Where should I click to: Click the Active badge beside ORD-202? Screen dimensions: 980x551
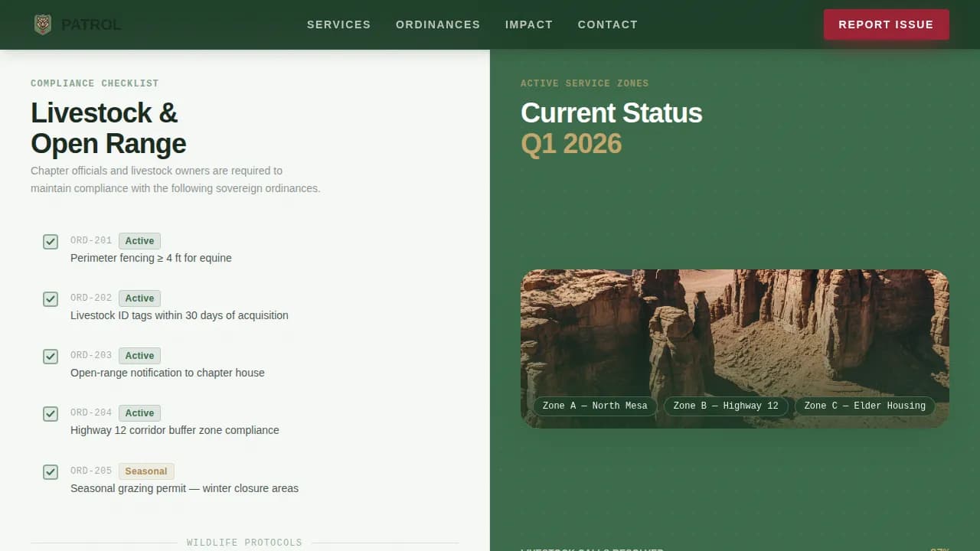pyautogui.click(x=139, y=298)
